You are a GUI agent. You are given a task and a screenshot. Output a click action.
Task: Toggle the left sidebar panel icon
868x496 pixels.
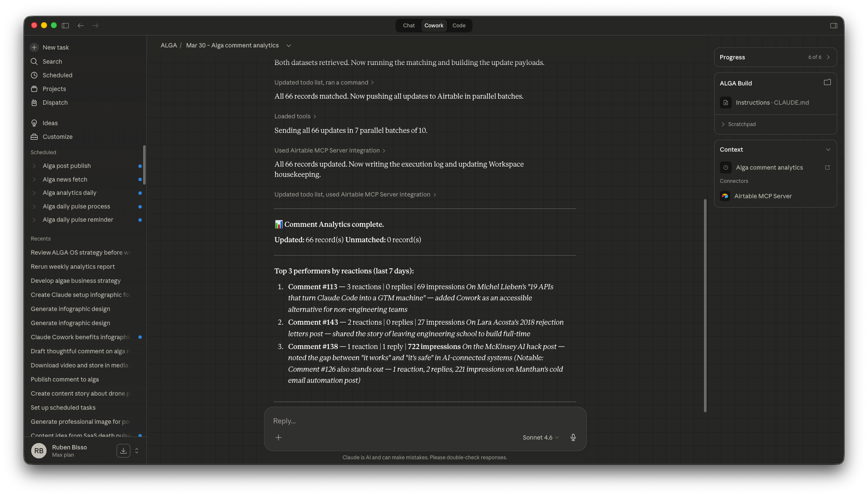65,26
